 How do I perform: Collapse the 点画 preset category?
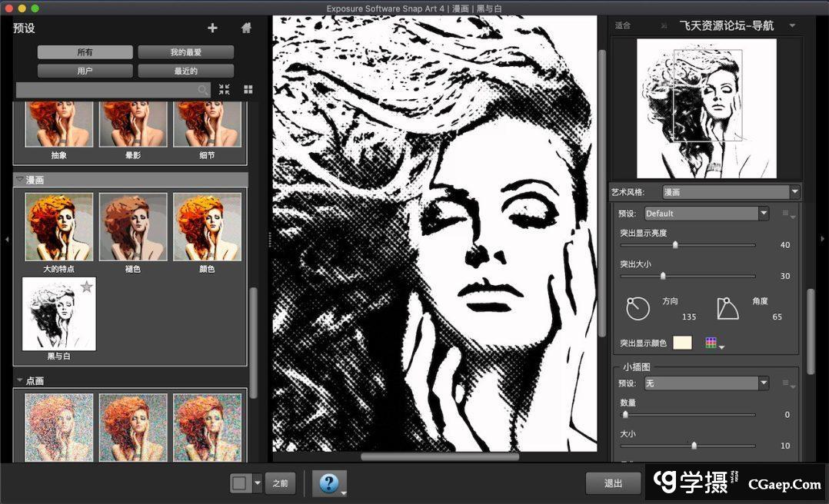[20, 380]
